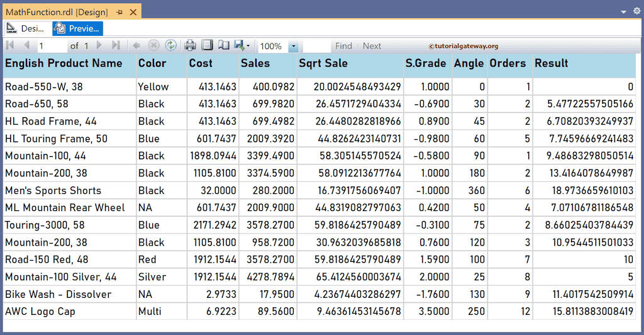Click the Silver color cell
This screenshot has height=335, width=644.
162,276
